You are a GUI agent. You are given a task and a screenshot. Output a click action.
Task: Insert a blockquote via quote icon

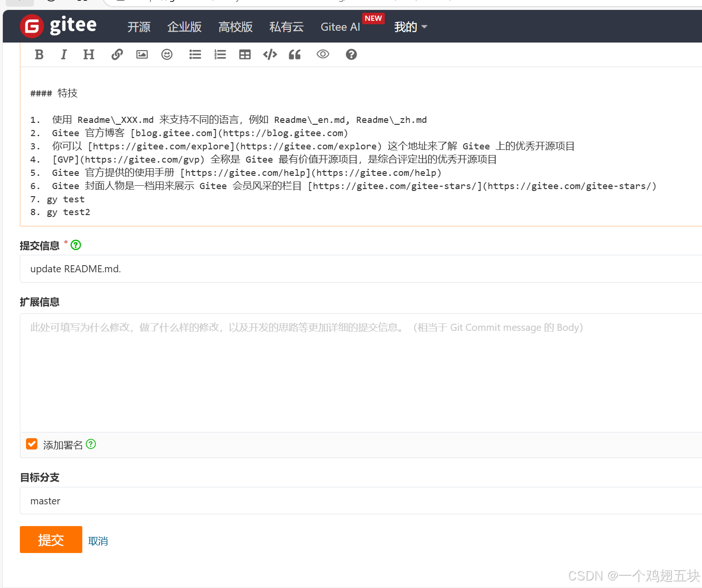295,54
